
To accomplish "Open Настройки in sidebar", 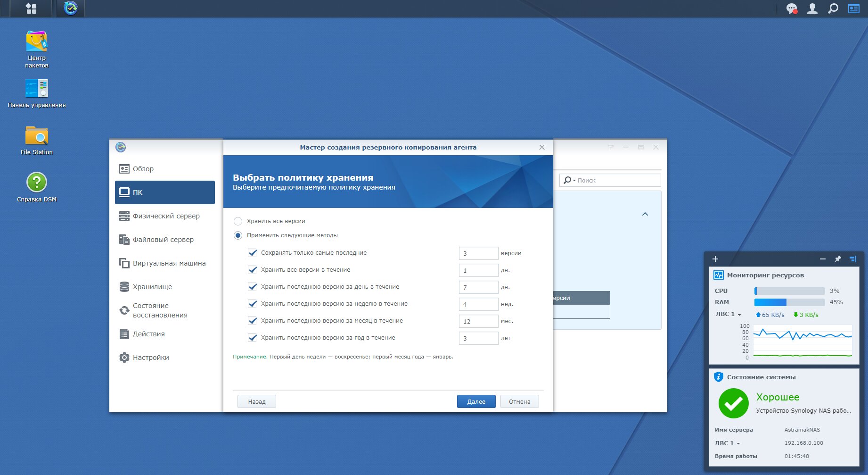I will point(165,358).
